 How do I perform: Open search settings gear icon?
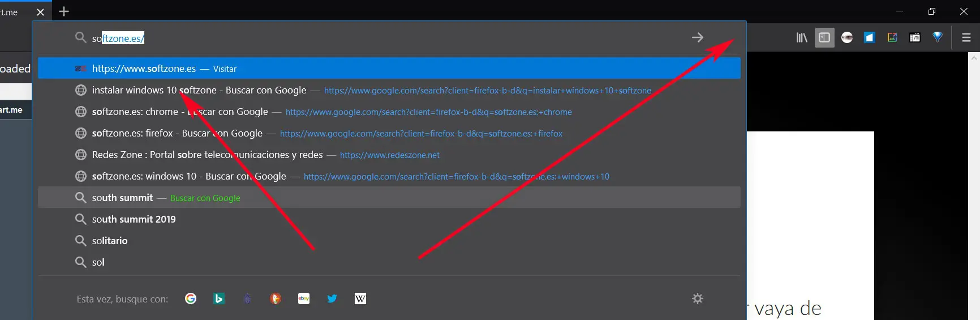click(x=698, y=298)
